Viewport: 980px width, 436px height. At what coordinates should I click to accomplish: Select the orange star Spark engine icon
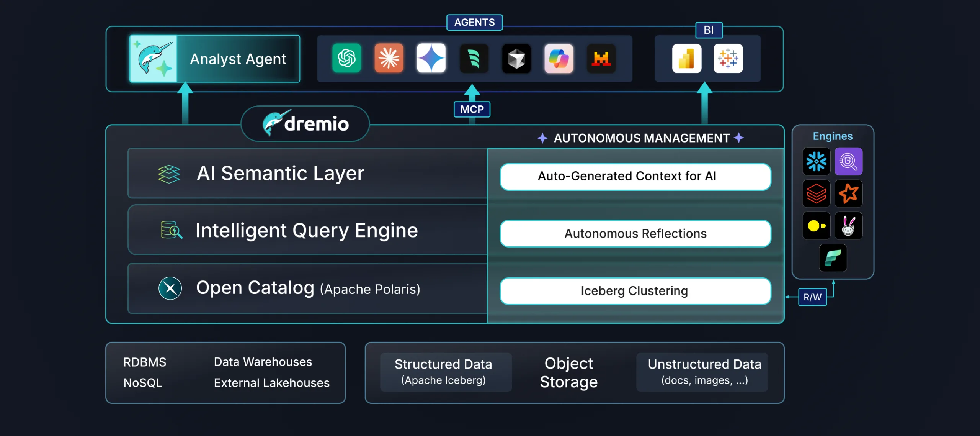848,193
